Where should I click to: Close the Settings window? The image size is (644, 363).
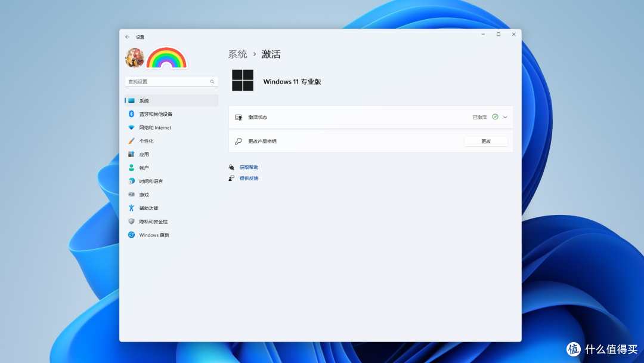(x=514, y=35)
